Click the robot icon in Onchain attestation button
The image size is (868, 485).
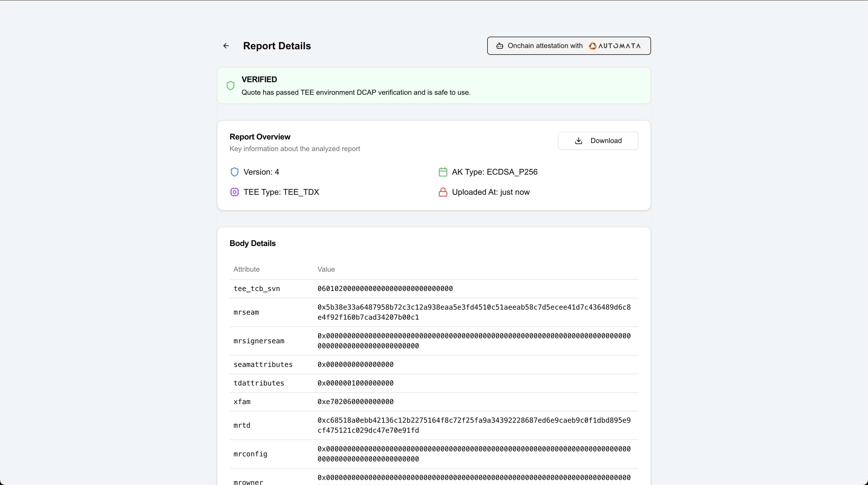coord(500,46)
